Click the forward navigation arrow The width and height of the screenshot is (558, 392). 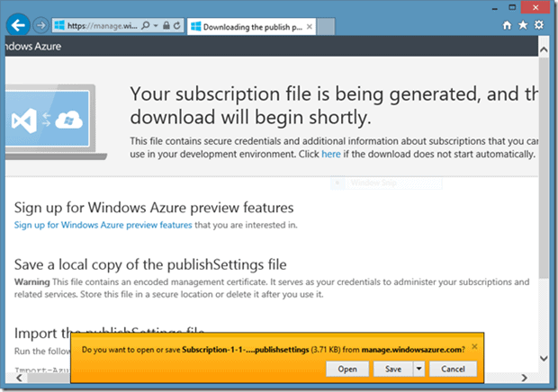tap(40, 25)
